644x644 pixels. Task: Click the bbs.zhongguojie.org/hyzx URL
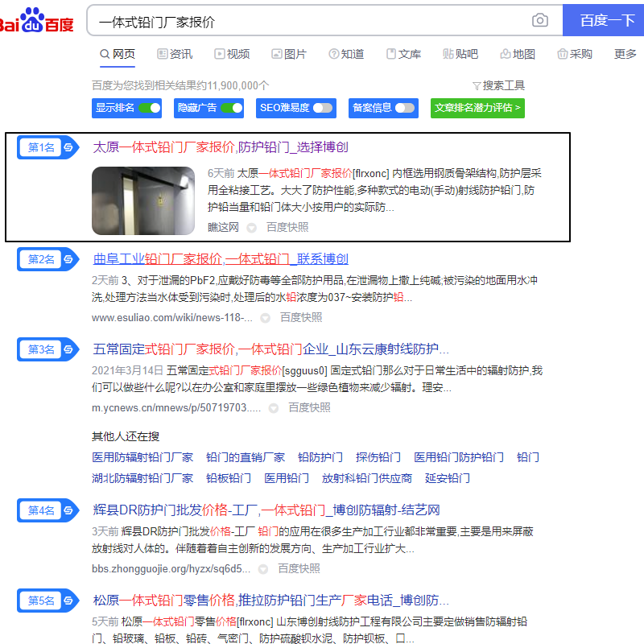pos(171,569)
